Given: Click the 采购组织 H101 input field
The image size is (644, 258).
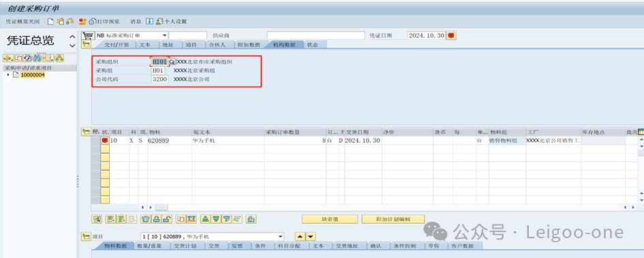Looking at the screenshot, I should click(159, 61).
